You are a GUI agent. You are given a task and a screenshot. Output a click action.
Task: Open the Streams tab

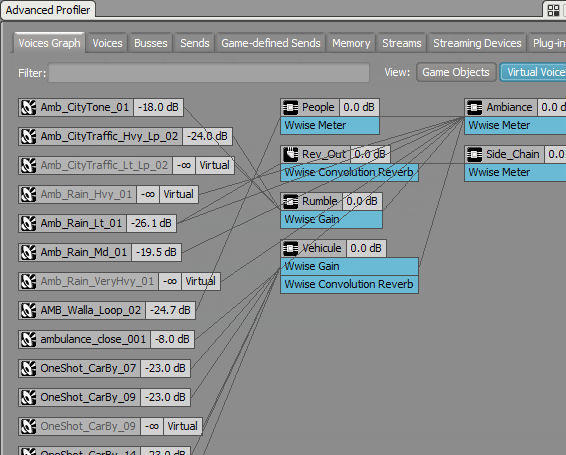tap(402, 43)
